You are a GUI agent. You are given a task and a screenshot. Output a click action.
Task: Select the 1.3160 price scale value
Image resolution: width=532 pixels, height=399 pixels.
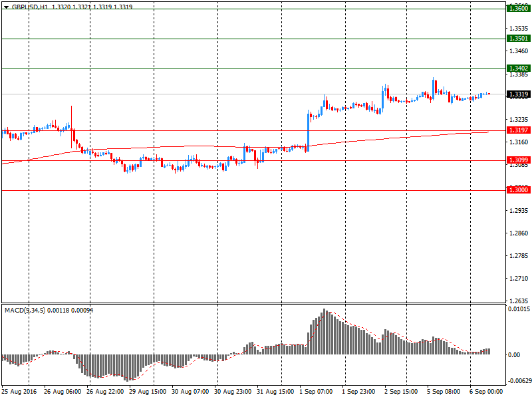(x=519, y=142)
